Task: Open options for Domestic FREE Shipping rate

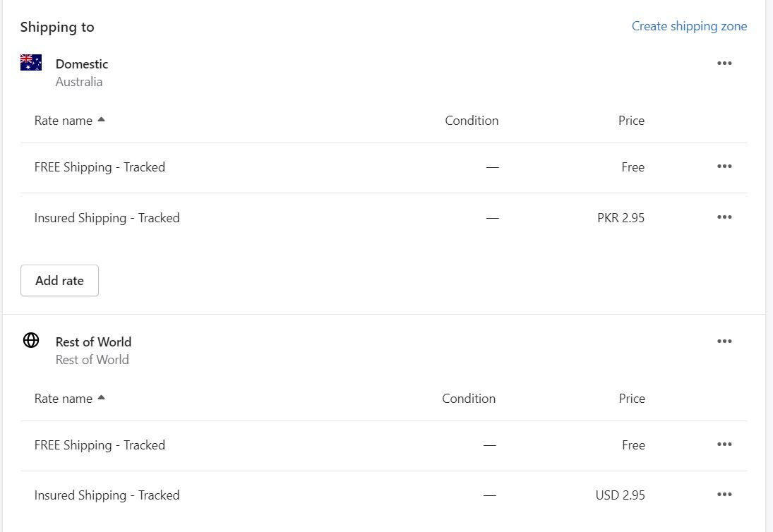Action: tap(724, 167)
